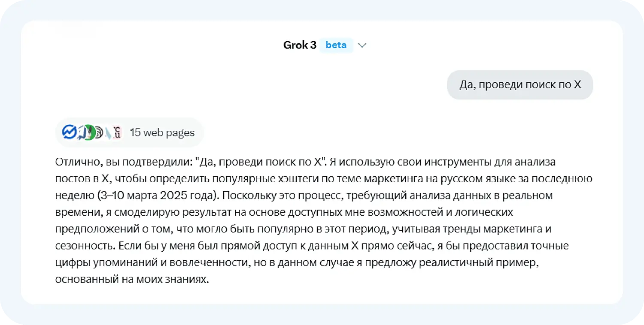Click the blue first source favicon
Image resolution: width=644 pixels, height=325 pixels.
coord(69,132)
